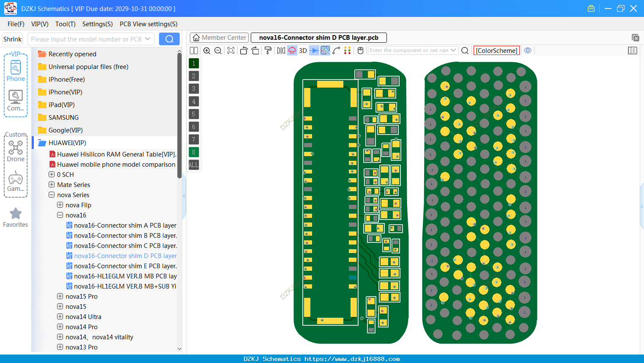Screen dimensions: 644x363
Task: Toggle the right side panel icon
Action: pyautogui.click(x=633, y=50)
